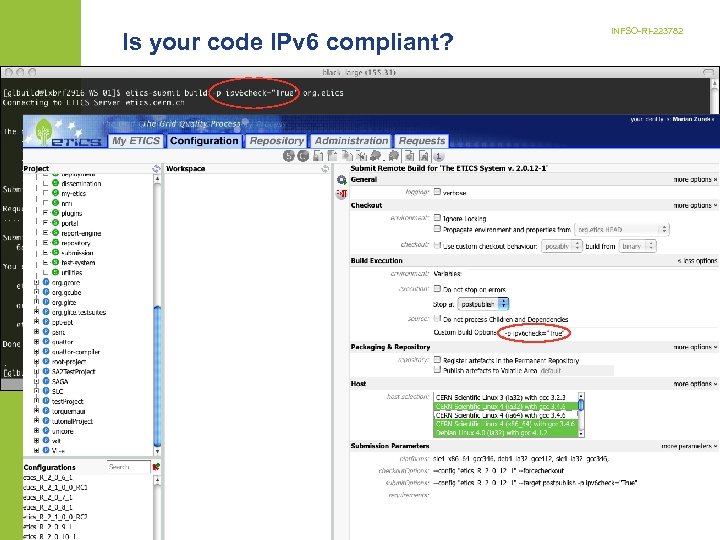The height and width of the screenshot is (540, 720).
Task: Click the ETICS tree logo
Action: click(x=44, y=130)
